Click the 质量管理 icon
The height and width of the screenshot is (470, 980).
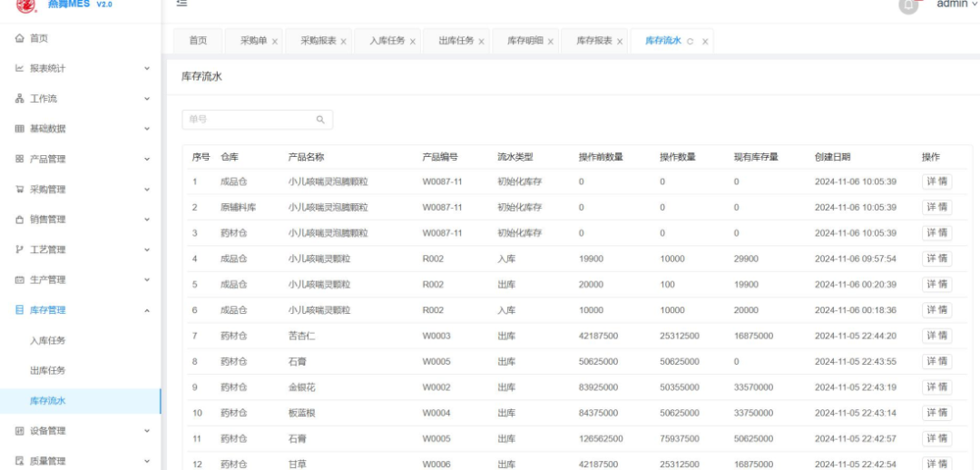tap(19, 461)
